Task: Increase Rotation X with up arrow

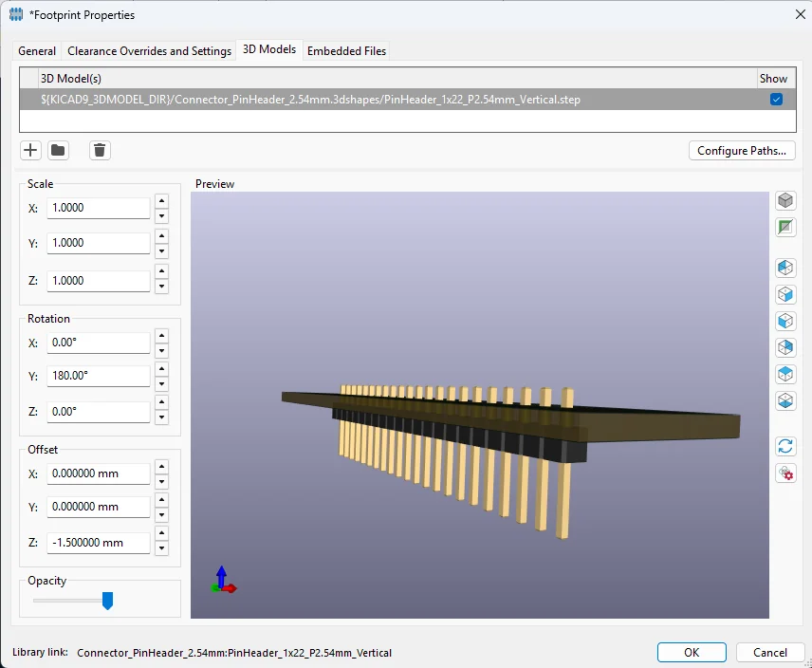Action: tap(161, 336)
